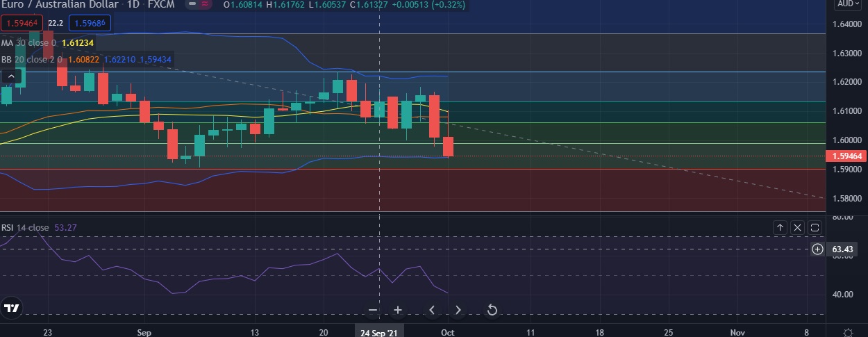Click the low value L1.60537
The width and height of the screenshot is (868, 337).
coord(327,5)
